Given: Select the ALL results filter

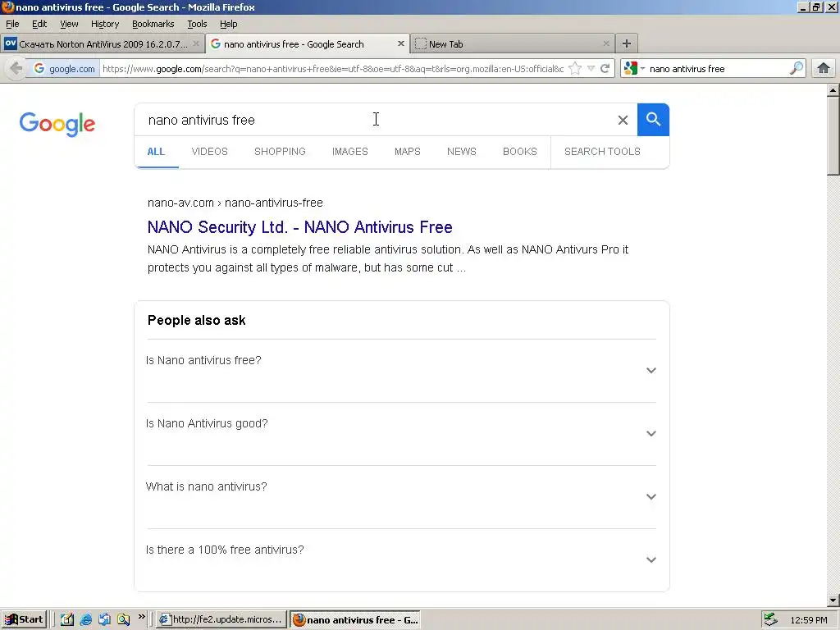Looking at the screenshot, I should tap(156, 152).
